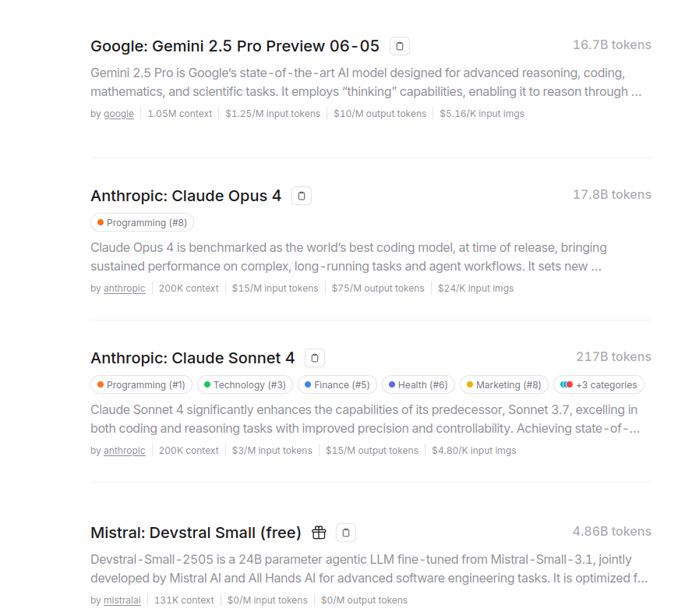
Task: Click the $4.80/K input imgs price
Action: coord(474,451)
